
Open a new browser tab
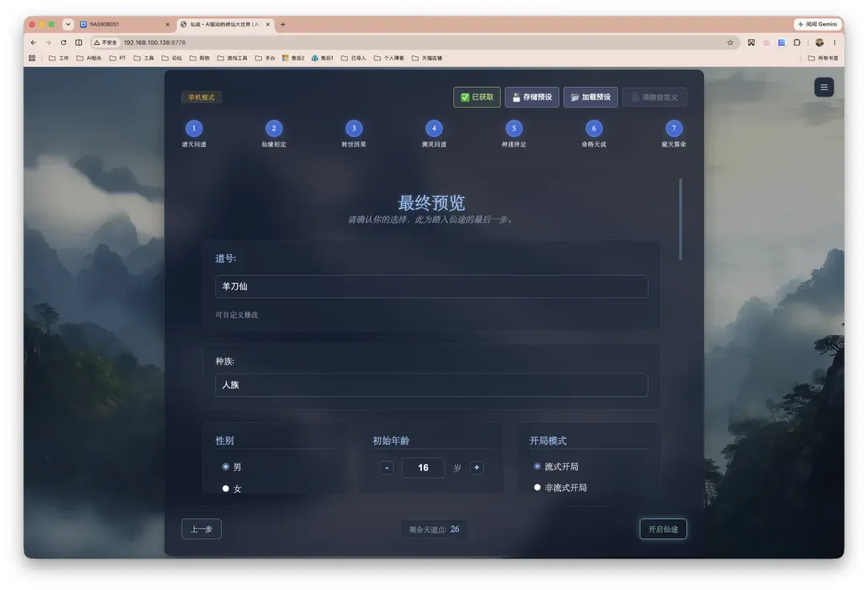click(x=283, y=24)
